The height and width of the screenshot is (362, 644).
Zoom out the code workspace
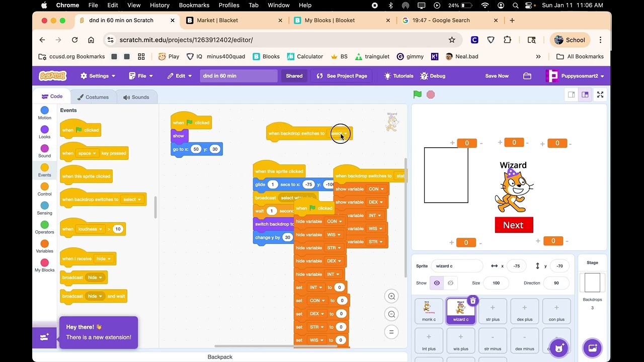(x=391, y=314)
